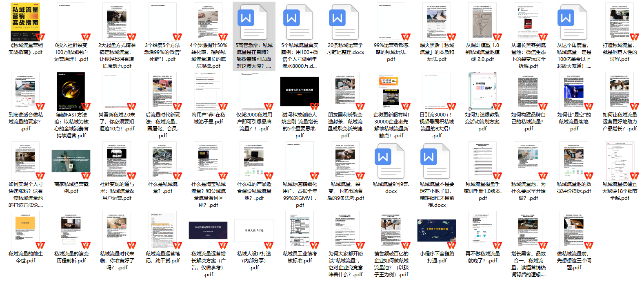Screen dimensions: 644x291
Task: Click the 私域流量搭建五大秘诀18个细节全解 pdf
Action: click(x=620, y=160)
